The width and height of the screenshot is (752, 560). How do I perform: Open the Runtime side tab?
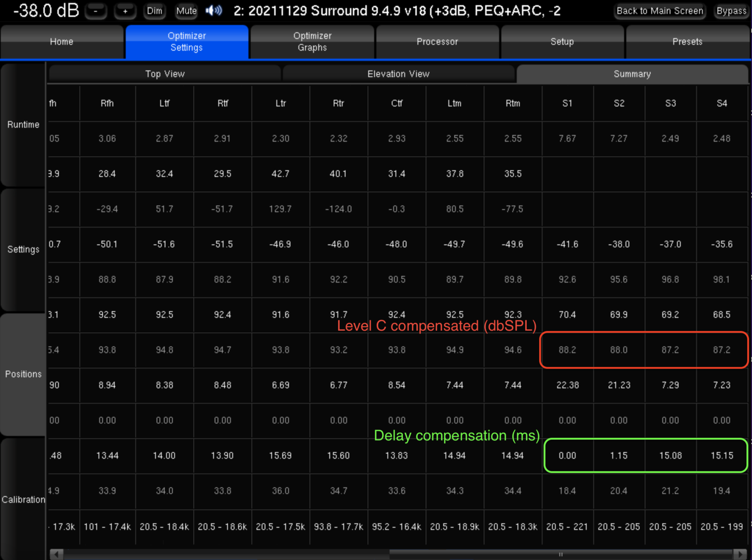pos(23,124)
